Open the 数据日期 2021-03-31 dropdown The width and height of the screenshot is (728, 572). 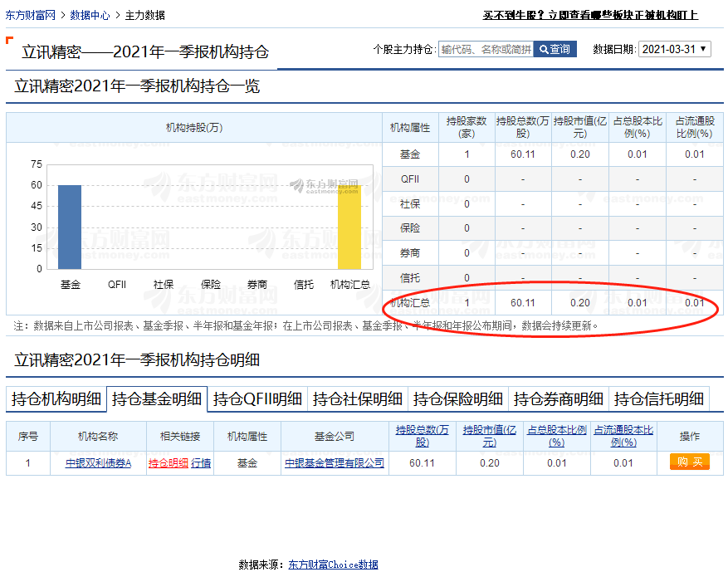point(675,49)
